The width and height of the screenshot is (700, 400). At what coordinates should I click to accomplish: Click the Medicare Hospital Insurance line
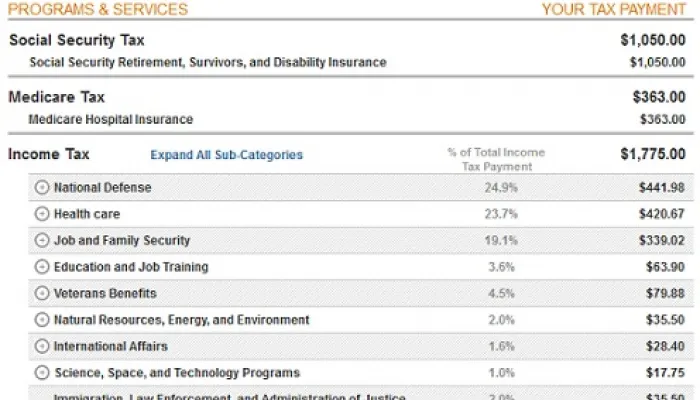pos(110,119)
